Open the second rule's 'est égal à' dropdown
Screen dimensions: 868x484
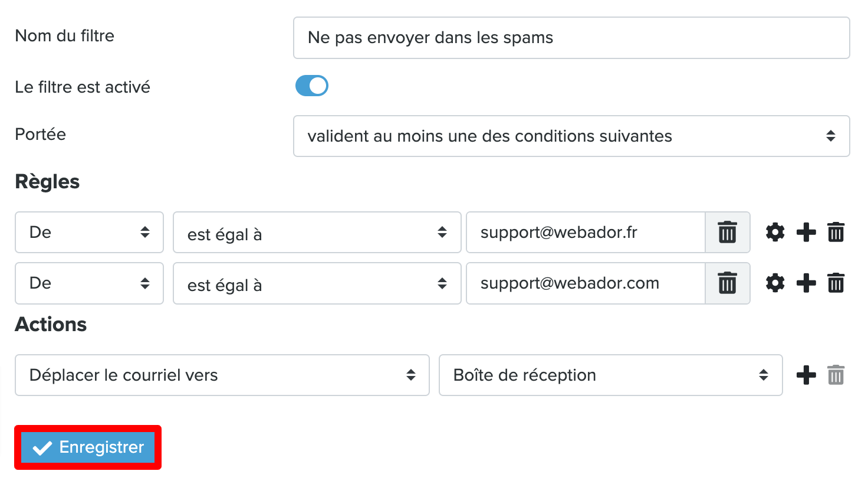tap(317, 283)
